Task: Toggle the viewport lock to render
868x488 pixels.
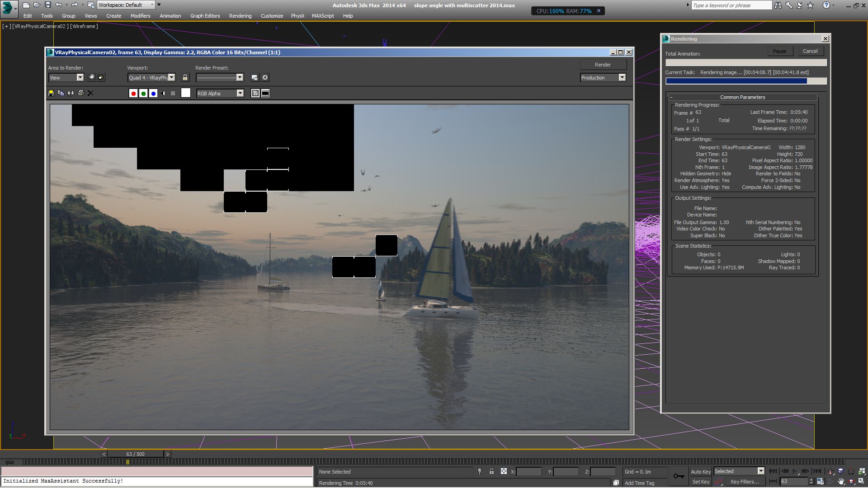Action: pyautogui.click(x=185, y=78)
